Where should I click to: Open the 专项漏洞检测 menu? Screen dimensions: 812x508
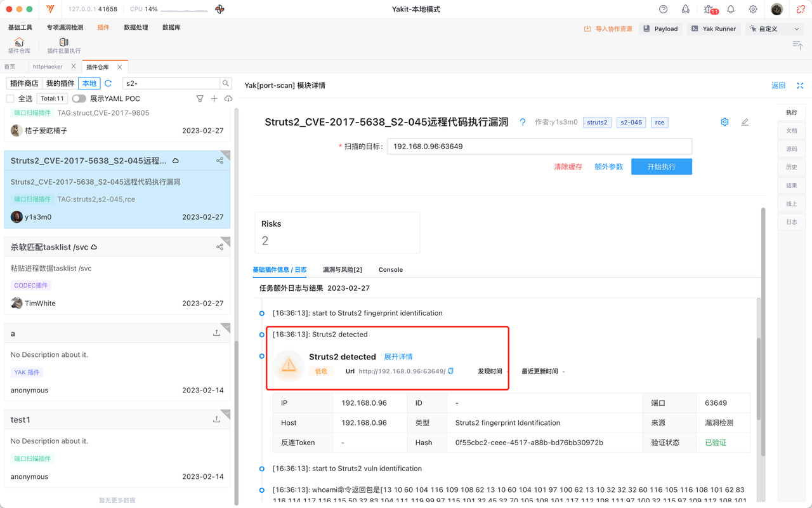[65, 27]
